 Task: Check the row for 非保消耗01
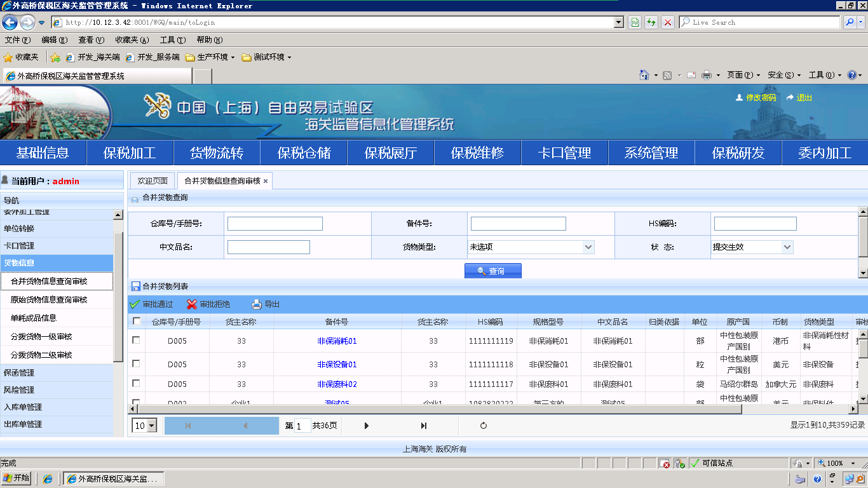(x=136, y=341)
